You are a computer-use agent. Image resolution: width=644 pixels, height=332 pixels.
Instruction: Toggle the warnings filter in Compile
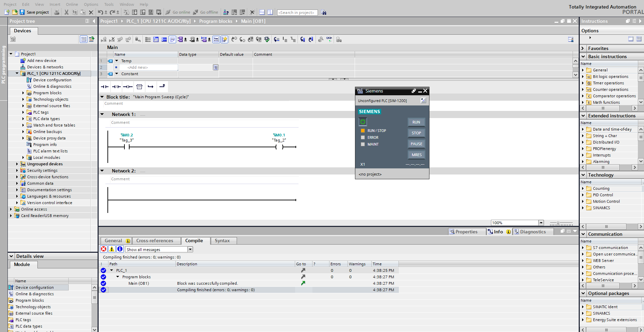tap(112, 249)
